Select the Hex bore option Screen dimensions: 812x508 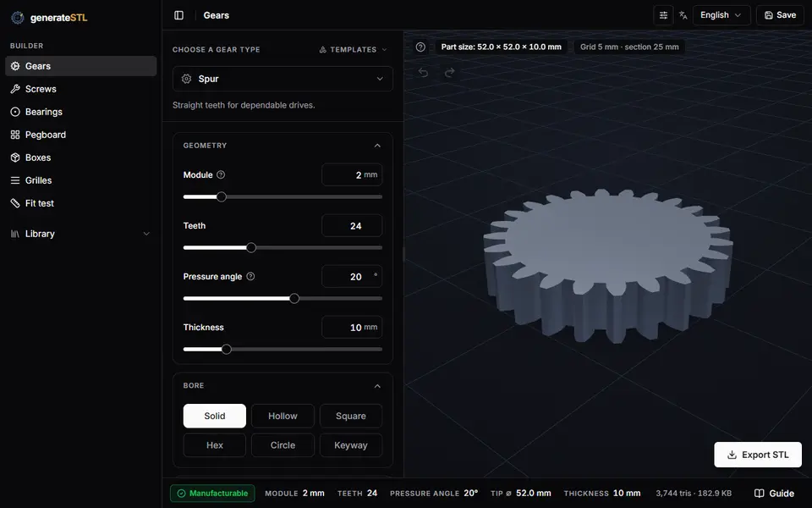click(x=214, y=444)
